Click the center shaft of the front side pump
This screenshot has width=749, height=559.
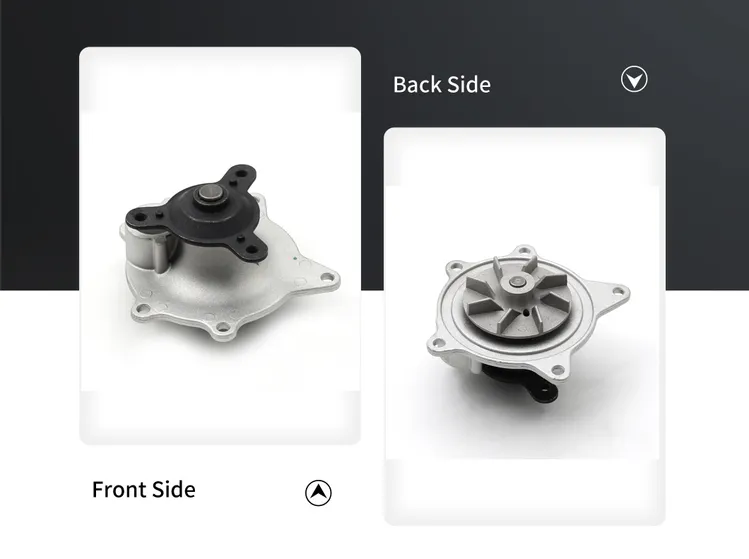click(210, 195)
